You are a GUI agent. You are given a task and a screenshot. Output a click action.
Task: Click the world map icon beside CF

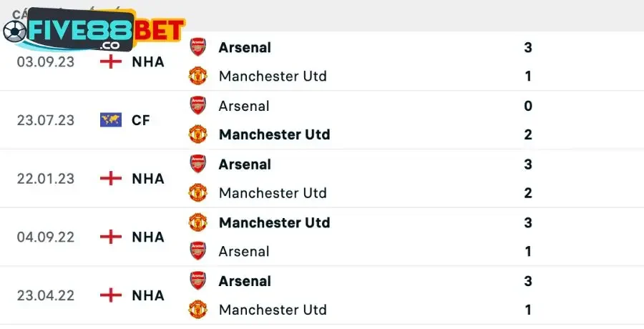pos(110,120)
